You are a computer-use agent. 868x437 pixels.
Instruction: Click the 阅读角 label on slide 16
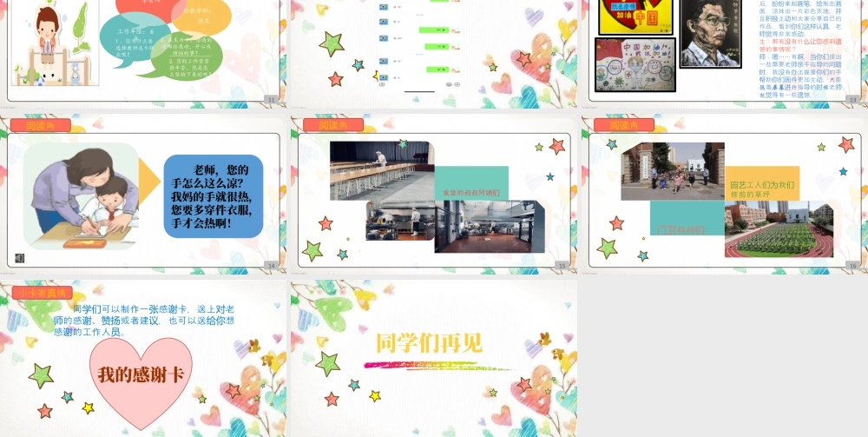624,125
